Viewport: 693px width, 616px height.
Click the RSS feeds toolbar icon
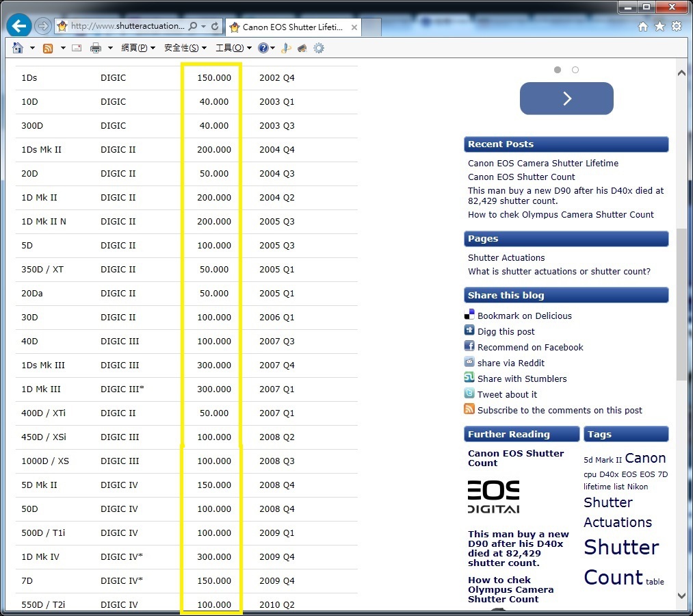click(48, 48)
